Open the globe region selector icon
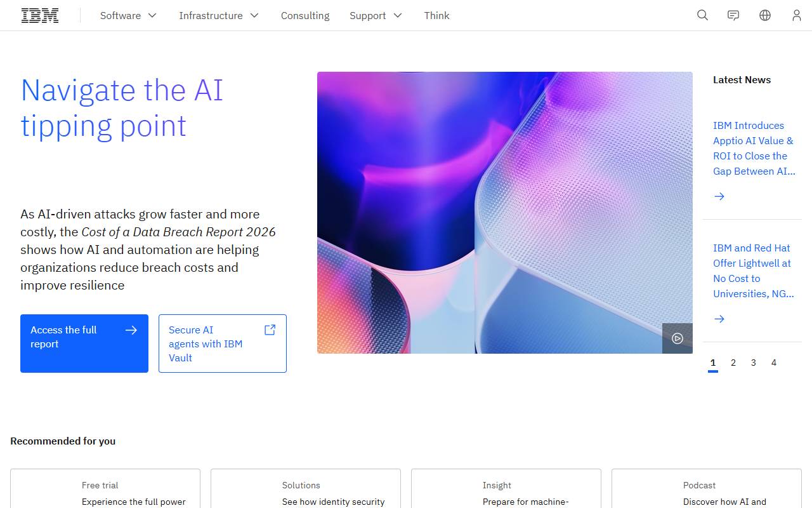Viewport: 812px width, 508px height. tap(765, 15)
